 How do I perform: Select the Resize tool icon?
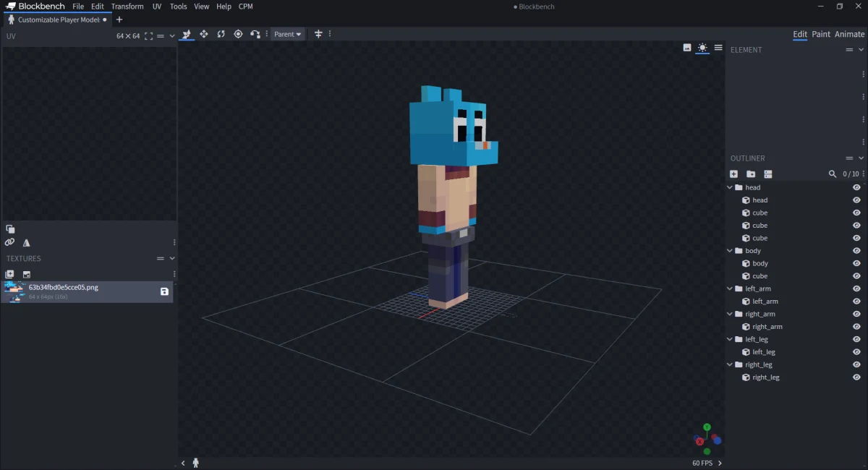tap(204, 34)
